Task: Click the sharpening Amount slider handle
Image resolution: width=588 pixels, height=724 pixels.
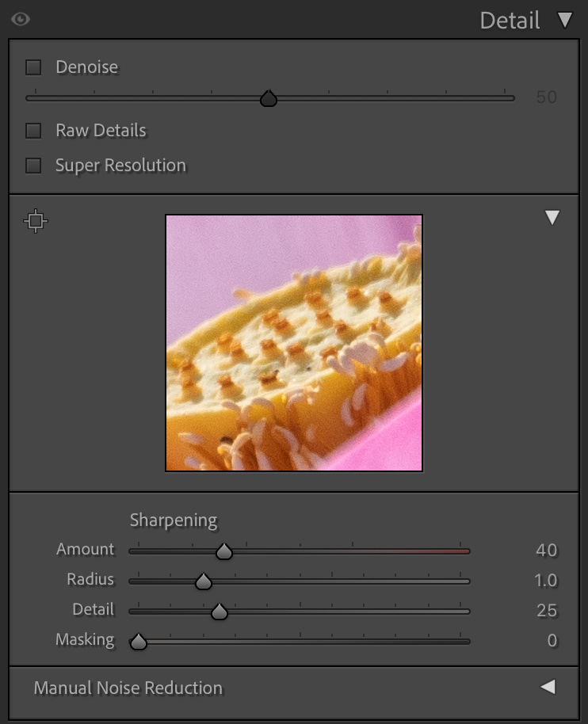Action: [x=224, y=551]
